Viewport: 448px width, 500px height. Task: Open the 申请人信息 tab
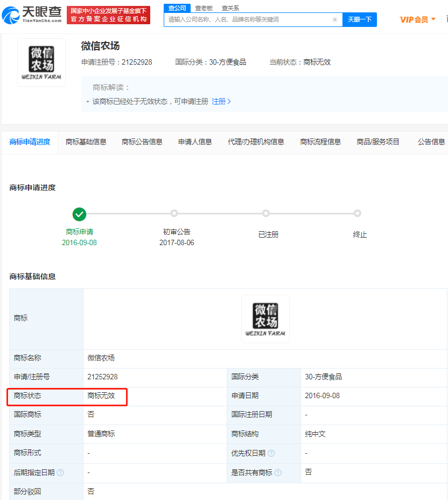click(x=195, y=142)
